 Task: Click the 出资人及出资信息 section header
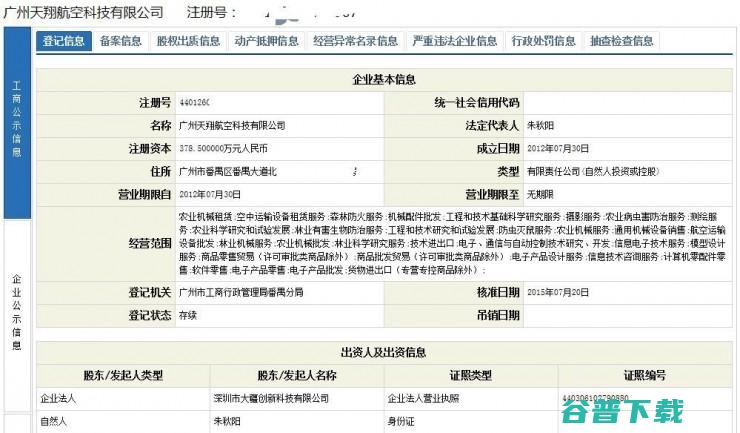pos(384,352)
